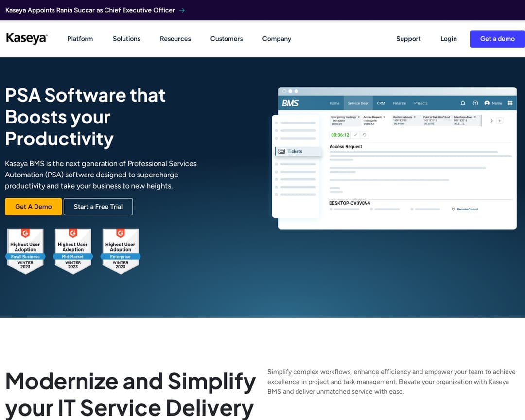This screenshot has width=525, height=420.
Task: Select the Small Business G2 badge
Action: pos(25,251)
